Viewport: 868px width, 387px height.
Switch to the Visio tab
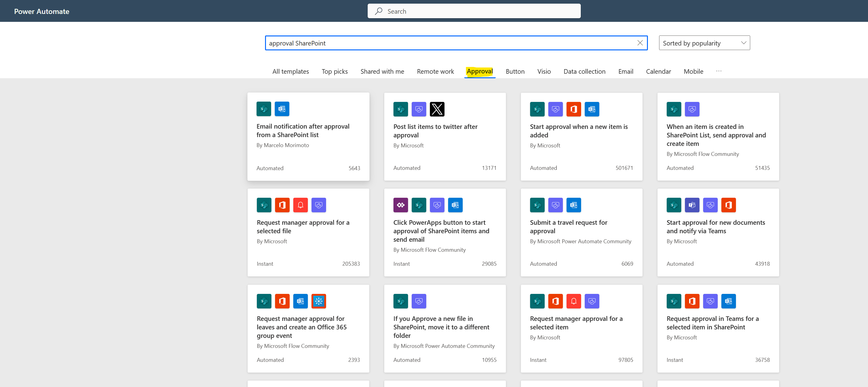[x=544, y=71]
